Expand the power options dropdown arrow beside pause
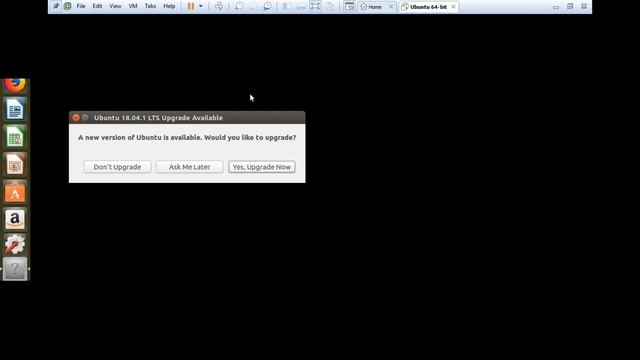This screenshot has height=360, width=640. 200,6
